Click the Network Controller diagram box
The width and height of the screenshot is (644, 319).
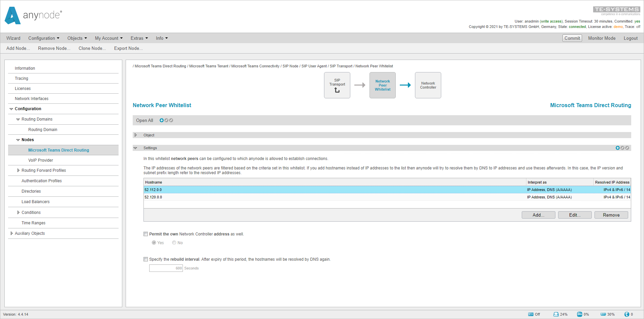coord(428,85)
